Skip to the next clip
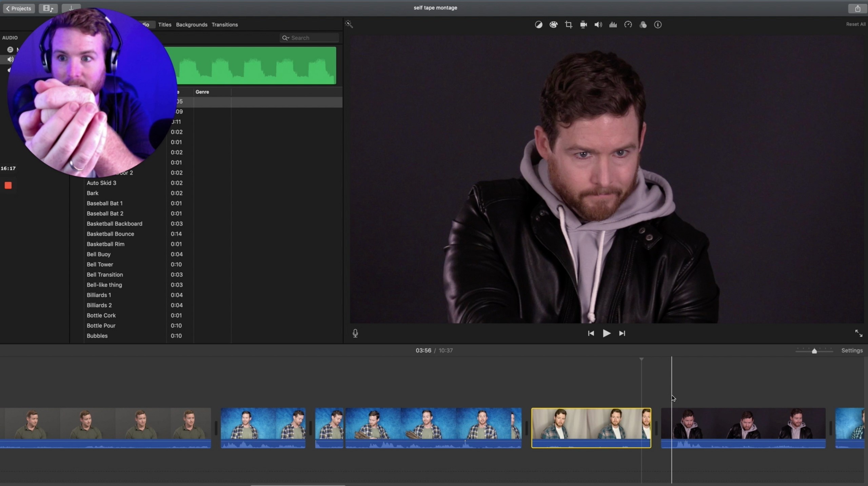This screenshot has height=486, width=868. click(x=622, y=333)
